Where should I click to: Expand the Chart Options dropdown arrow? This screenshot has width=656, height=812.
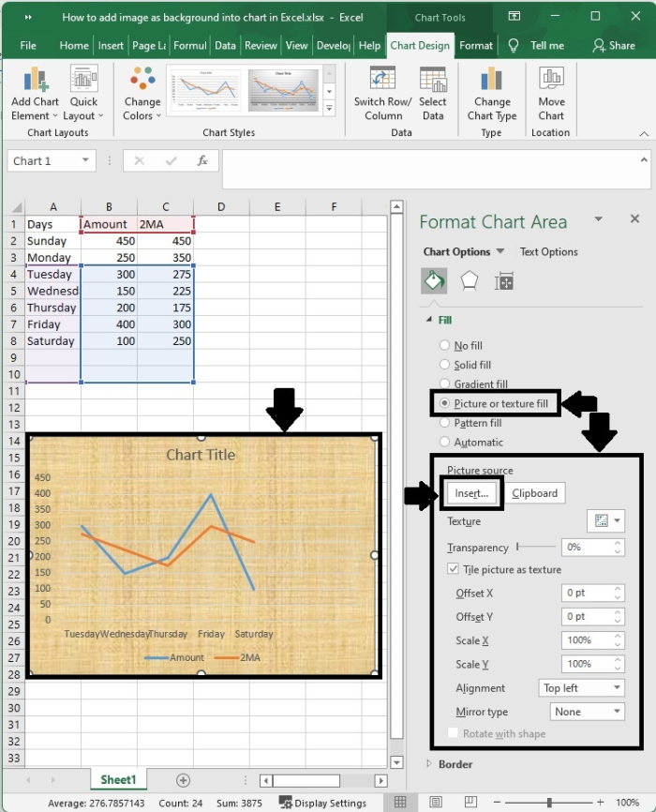(x=500, y=251)
